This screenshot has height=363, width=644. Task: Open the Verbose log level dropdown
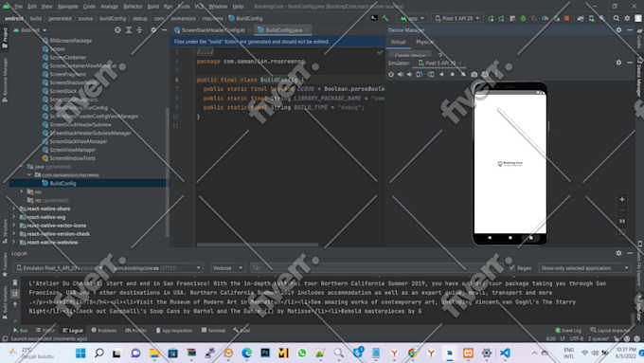(227, 268)
